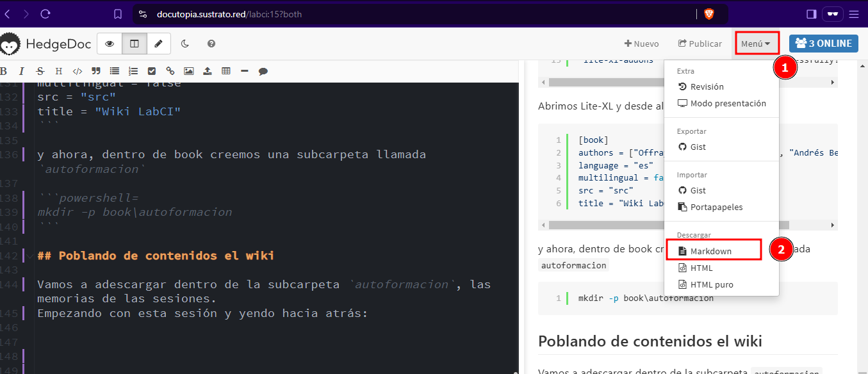View site information icon in address bar
This screenshot has height=374, width=868.
tap(143, 14)
